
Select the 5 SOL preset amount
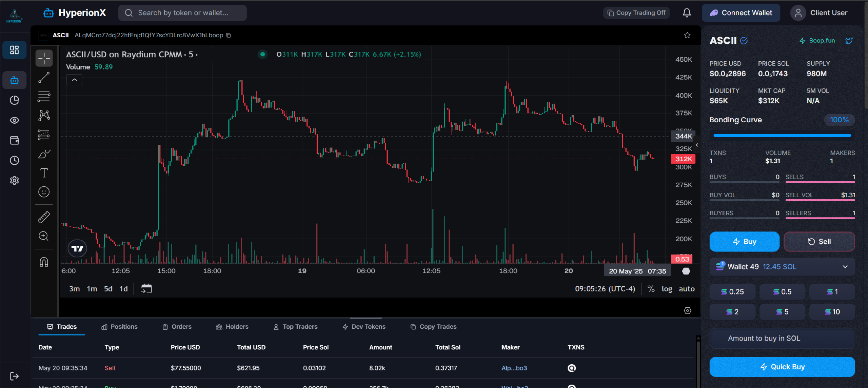(782, 312)
